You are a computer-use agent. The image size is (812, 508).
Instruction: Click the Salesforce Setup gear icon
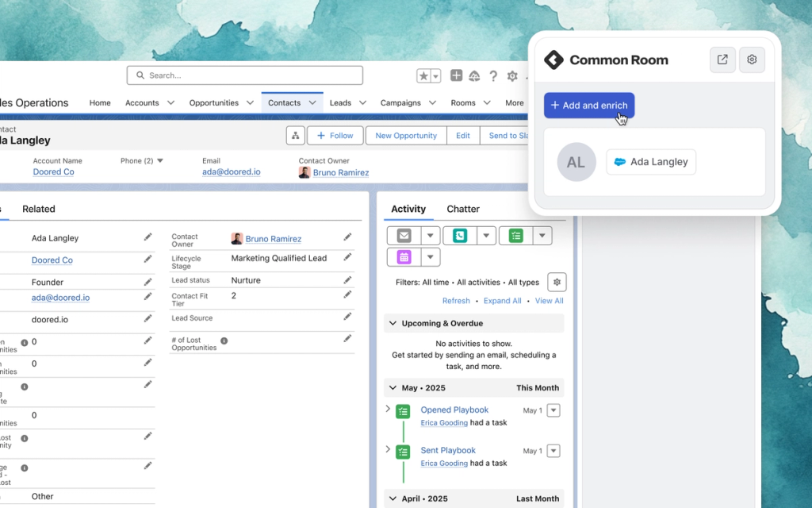pyautogui.click(x=511, y=75)
